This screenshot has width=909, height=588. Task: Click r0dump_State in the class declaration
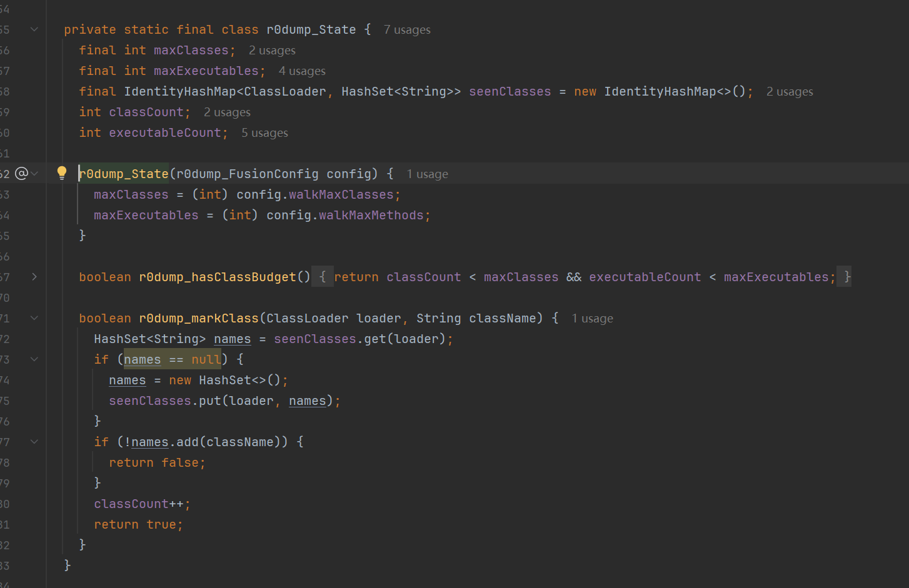311,29
